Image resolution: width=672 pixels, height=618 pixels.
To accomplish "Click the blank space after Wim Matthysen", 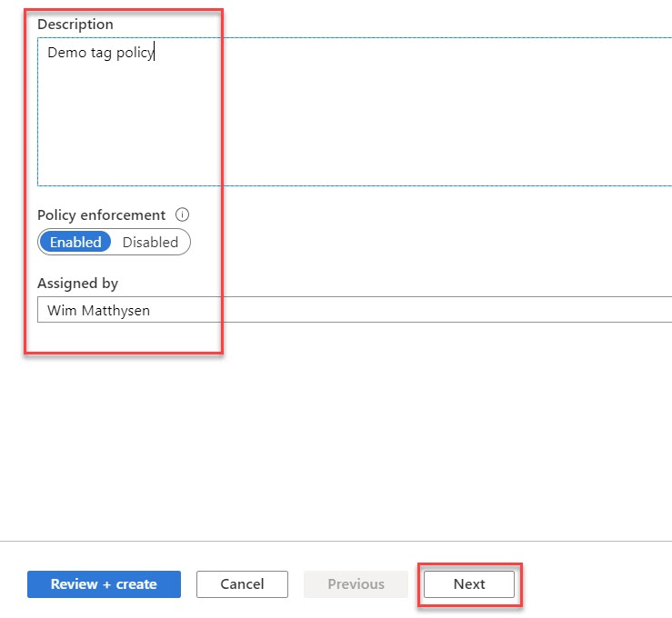I will [x=409, y=310].
